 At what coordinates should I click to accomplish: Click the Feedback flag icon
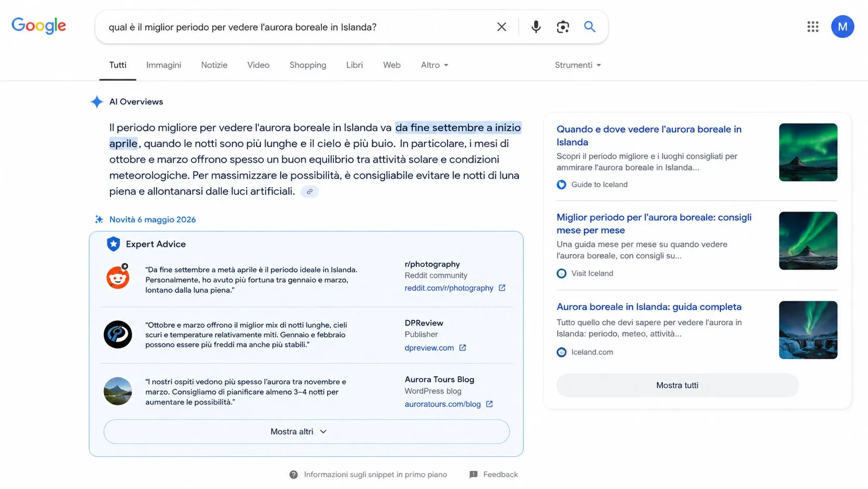click(473, 475)
